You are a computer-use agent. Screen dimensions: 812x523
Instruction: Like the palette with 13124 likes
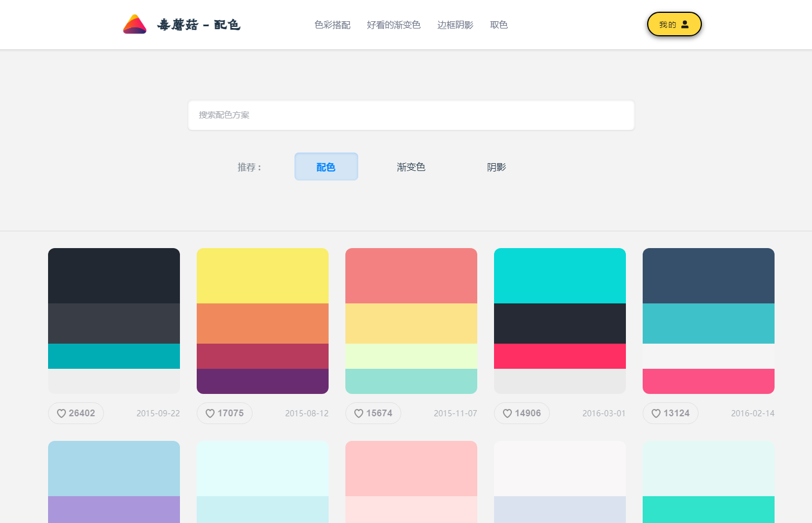(671, 413)
